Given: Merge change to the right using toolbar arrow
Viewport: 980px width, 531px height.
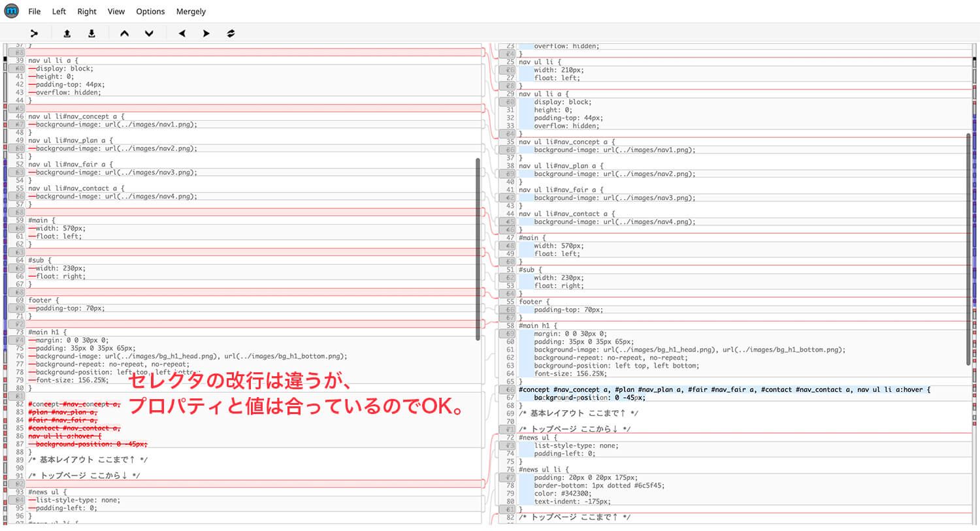Looking at the screenshot, I should pos(206,33).
